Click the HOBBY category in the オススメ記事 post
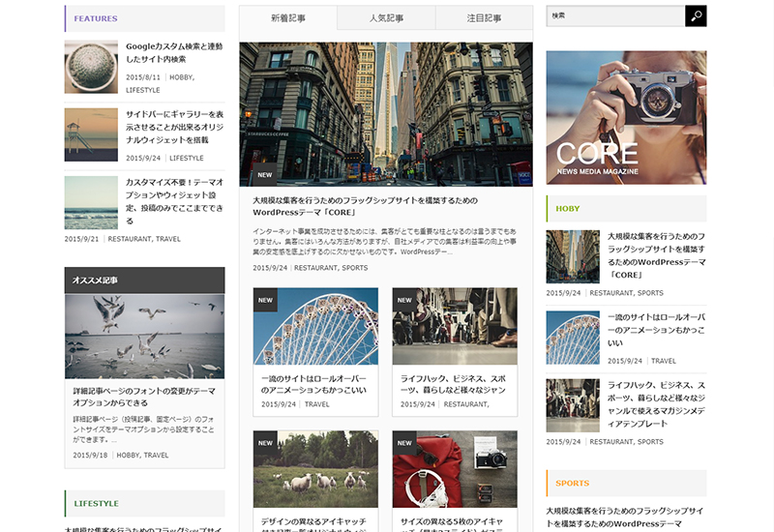Image resolution: width=774 pixels, height=532 pixels. [x=128, y=455]
